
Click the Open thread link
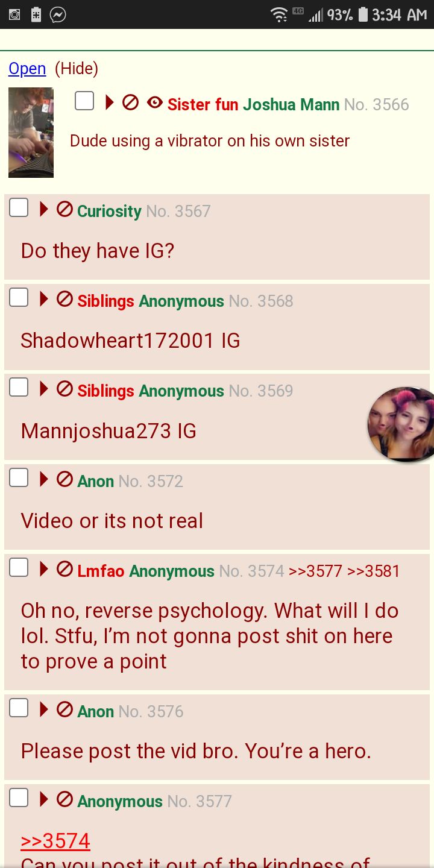[27, 69]
